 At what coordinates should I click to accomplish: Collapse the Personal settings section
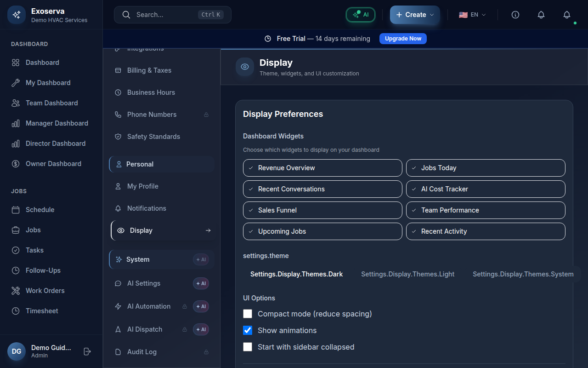pyautogui.click(x=162, y=164)
